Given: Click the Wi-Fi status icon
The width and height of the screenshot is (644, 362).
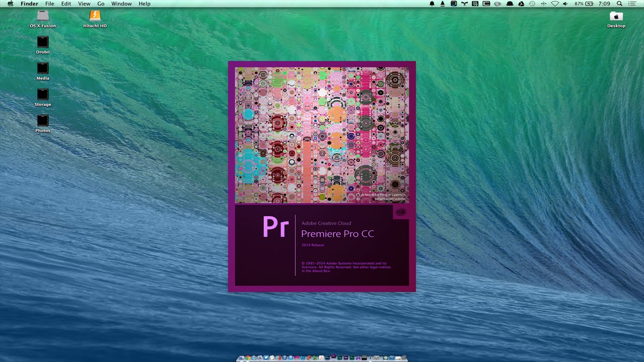Looking at the screenshot, I should point(555,4).
